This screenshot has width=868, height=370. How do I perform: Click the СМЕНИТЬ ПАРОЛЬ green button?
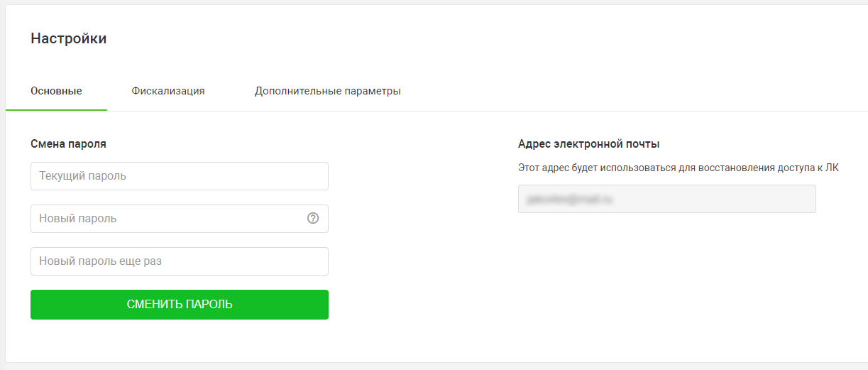click(180, 305)
